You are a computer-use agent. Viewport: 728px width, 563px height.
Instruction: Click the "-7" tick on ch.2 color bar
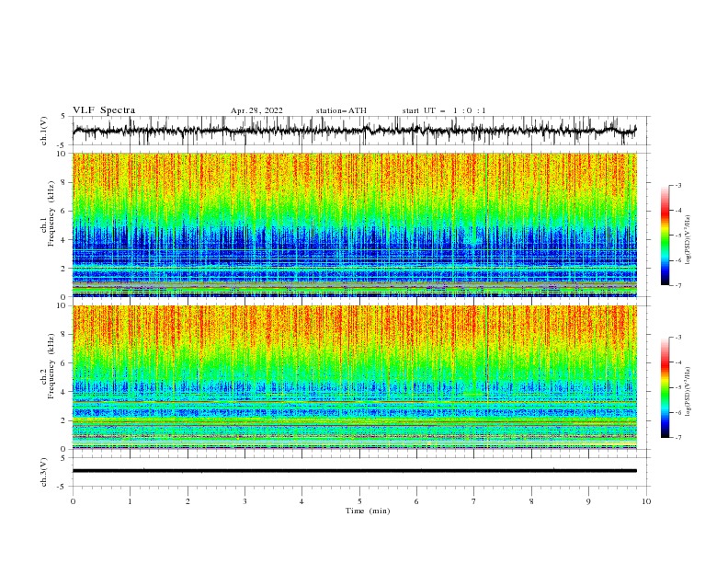click(x=677, y=437)
